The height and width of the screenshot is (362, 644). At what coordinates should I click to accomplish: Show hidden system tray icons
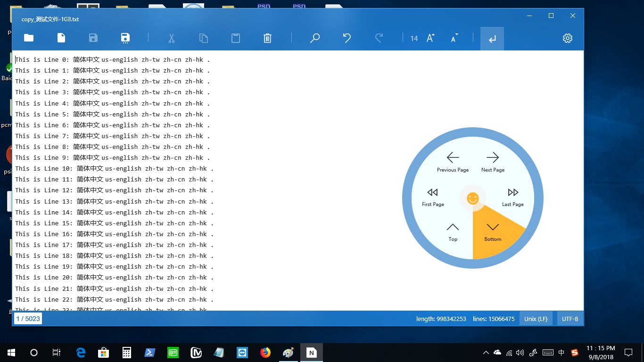(x=486, y=353)
